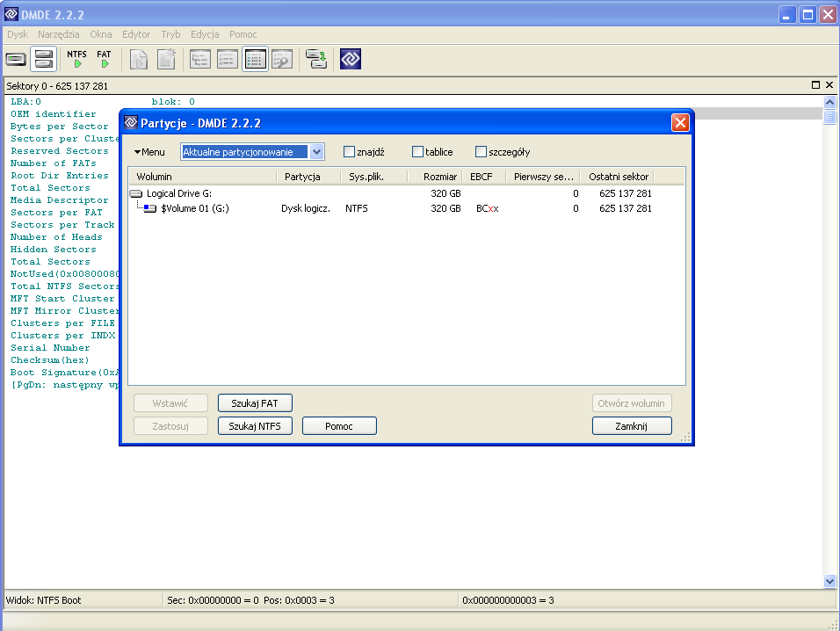The image size is (840, 631).
Task: Click the select disk toolbar icon
Action: [16, 59]
